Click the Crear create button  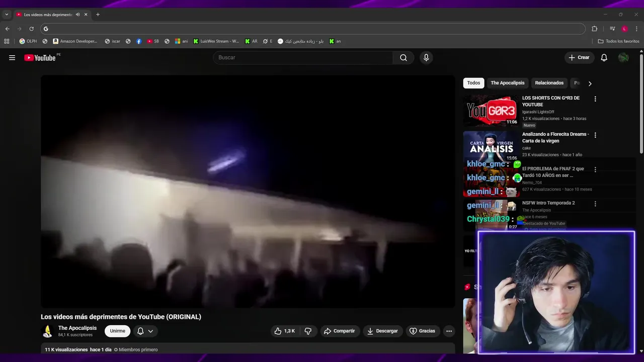point(579,58)
